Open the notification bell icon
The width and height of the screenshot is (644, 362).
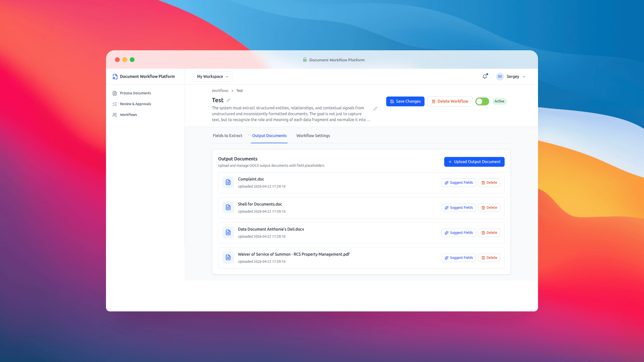[485, 76]
